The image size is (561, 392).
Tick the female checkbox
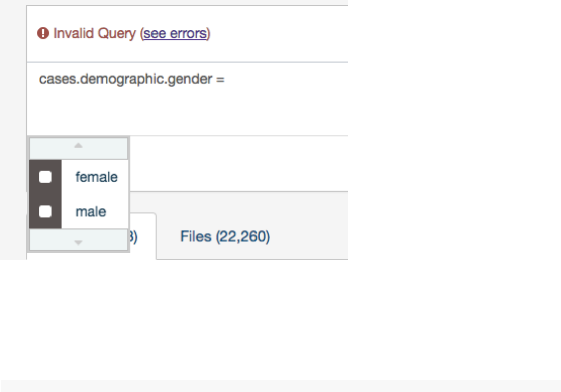(45, 177)
